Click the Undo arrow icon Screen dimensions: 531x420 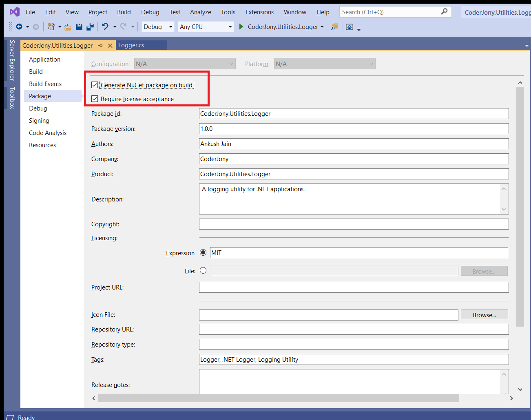[105, 27]
